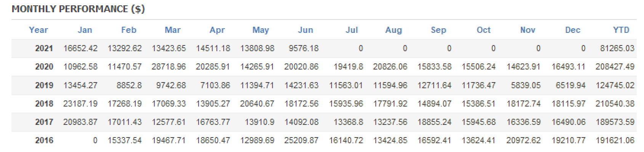Select the 2017 year row label
644x152 pixels.
pyautogui.click(x=44, y=122)
